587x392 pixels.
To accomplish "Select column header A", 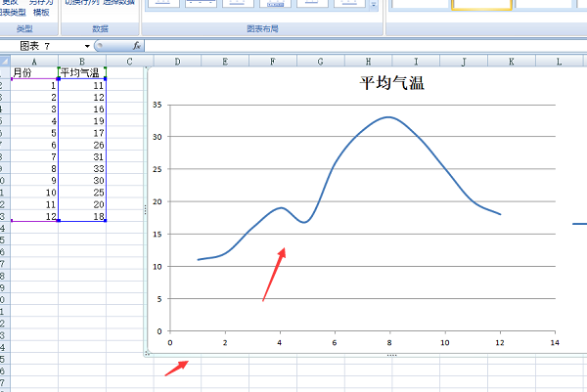I will click(x=34, y=62).
